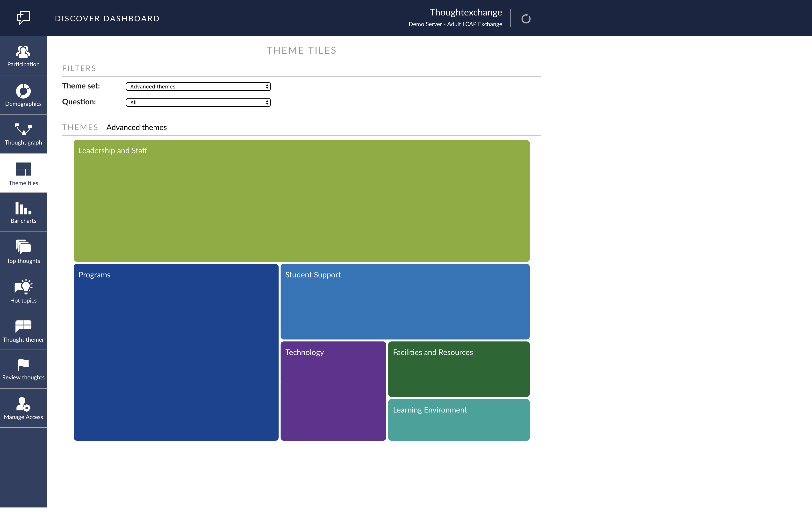Open the Participation section
Viewport: 812px width, 521px height.
coord(23,56)
